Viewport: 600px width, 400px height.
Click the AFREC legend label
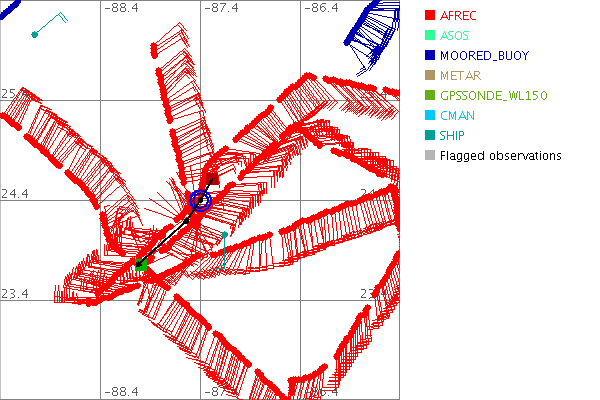(x=459, y=16)
